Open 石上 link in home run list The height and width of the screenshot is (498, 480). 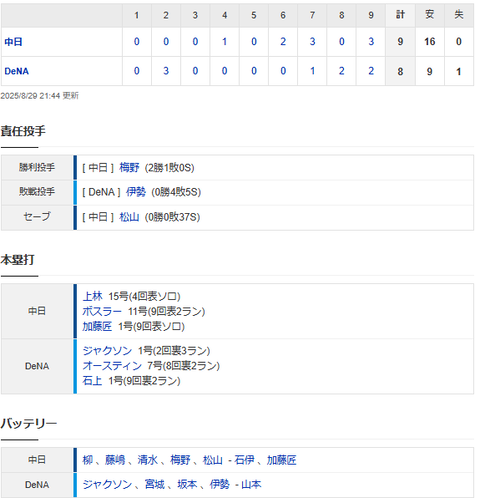pos(92,380)
